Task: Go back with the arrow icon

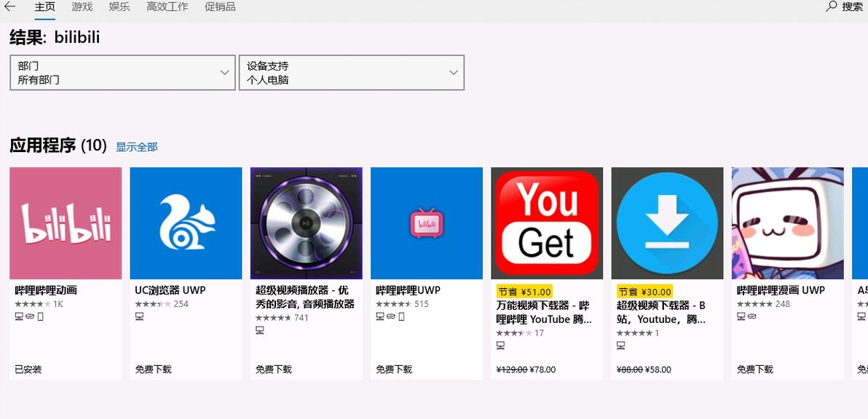Action: tap(9, 7)
